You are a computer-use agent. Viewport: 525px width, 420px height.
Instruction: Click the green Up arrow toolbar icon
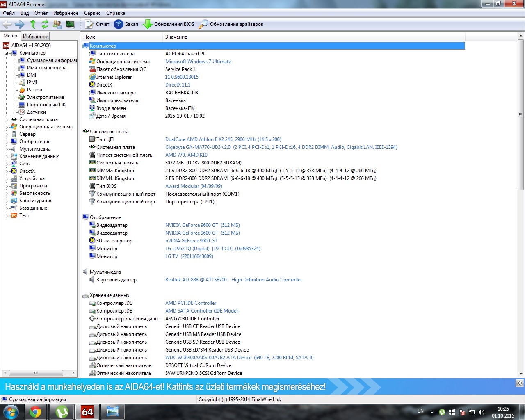(33, 24)
